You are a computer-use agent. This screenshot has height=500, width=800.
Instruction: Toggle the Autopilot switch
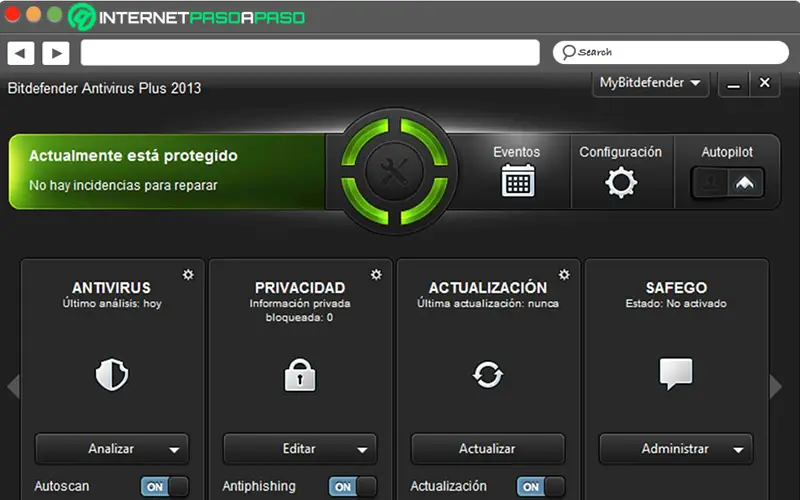(727, 183)
